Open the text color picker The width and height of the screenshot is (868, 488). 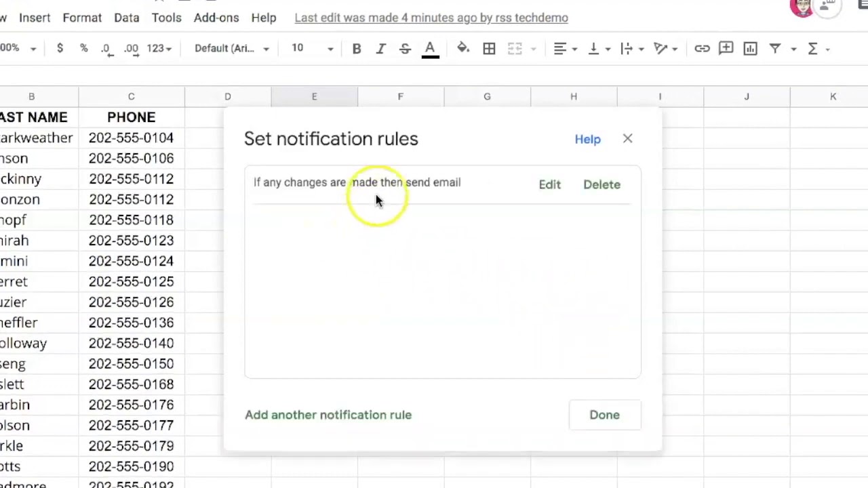pyautogui.click(x=430, y=49)
